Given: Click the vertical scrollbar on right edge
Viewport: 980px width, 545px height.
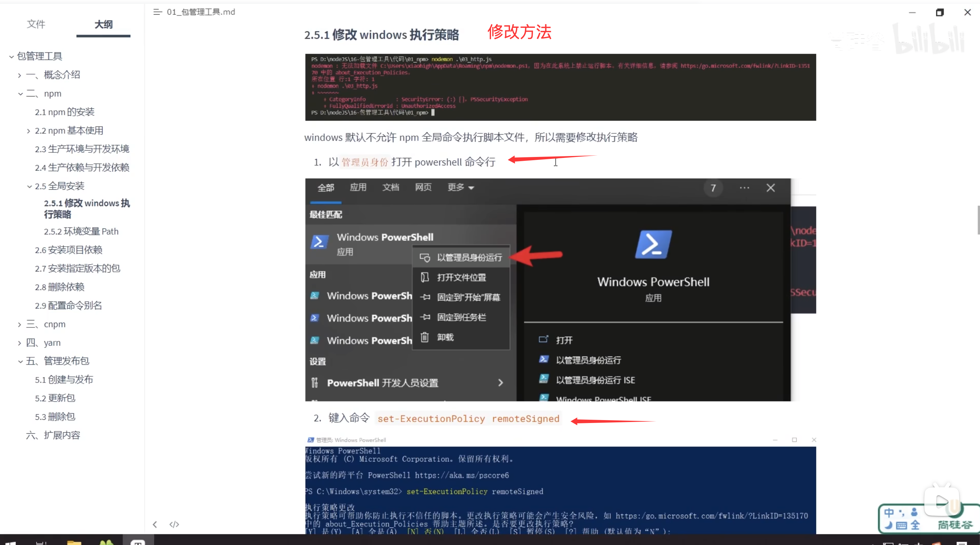Looking at the screenshot, I should pos(978,220).
